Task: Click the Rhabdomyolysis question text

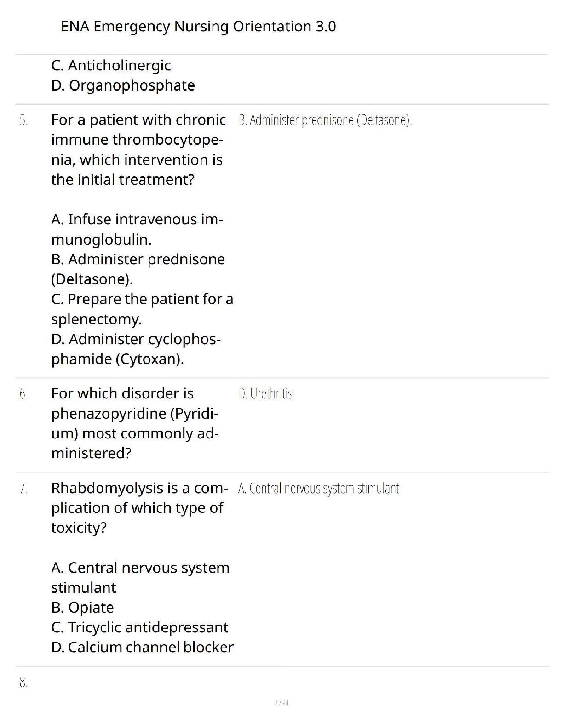Action: pos(139,508)
